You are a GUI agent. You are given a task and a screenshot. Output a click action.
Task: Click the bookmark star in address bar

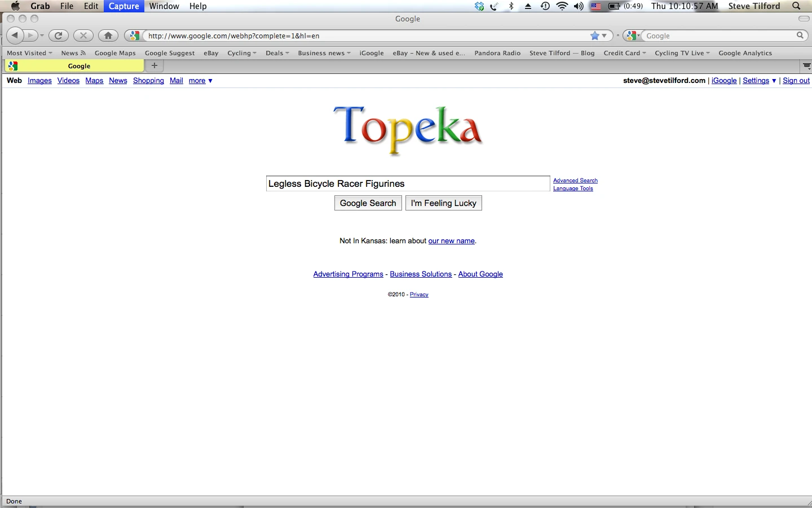click(x=594, y=36)
